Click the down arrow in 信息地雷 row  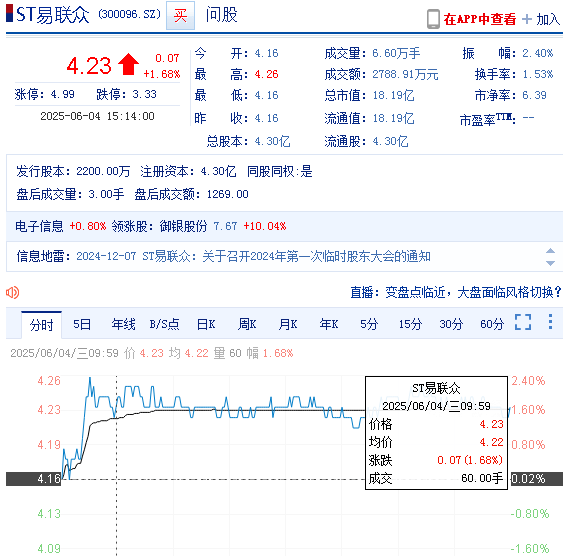click(550, 263)
